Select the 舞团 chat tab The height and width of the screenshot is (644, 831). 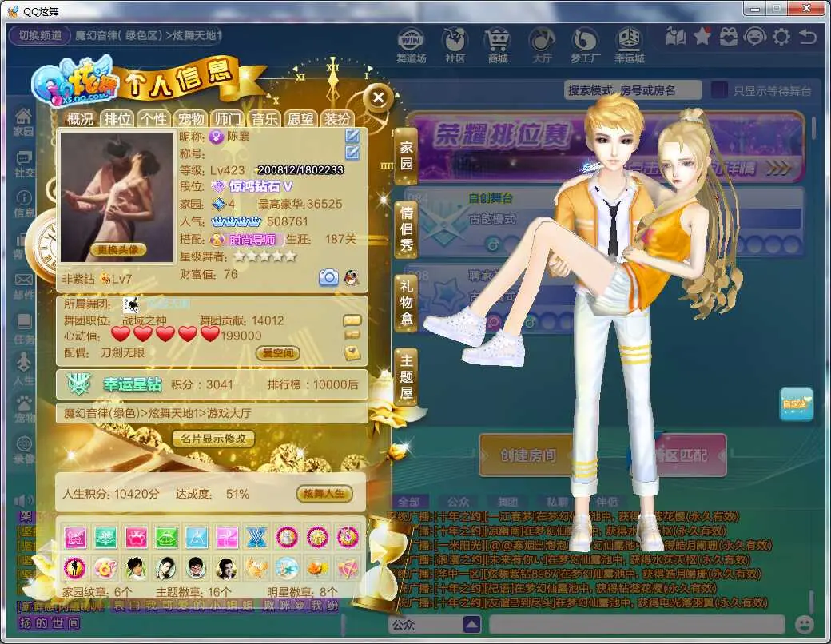click(x=507, y=502)
